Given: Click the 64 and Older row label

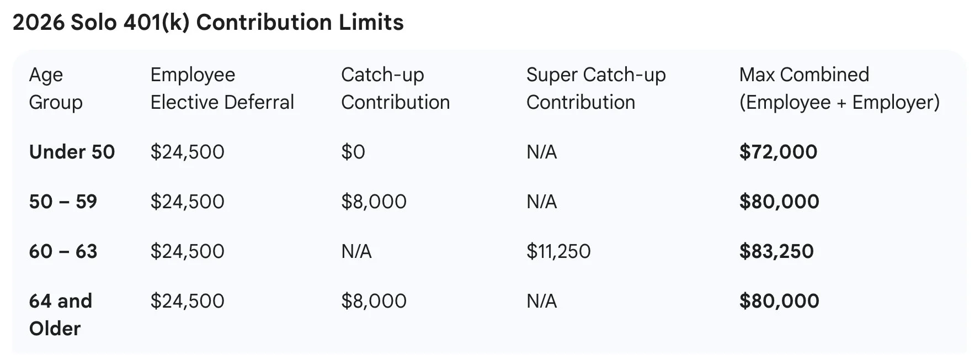Looking at the screenshot, I should click(x=60, y=314).
